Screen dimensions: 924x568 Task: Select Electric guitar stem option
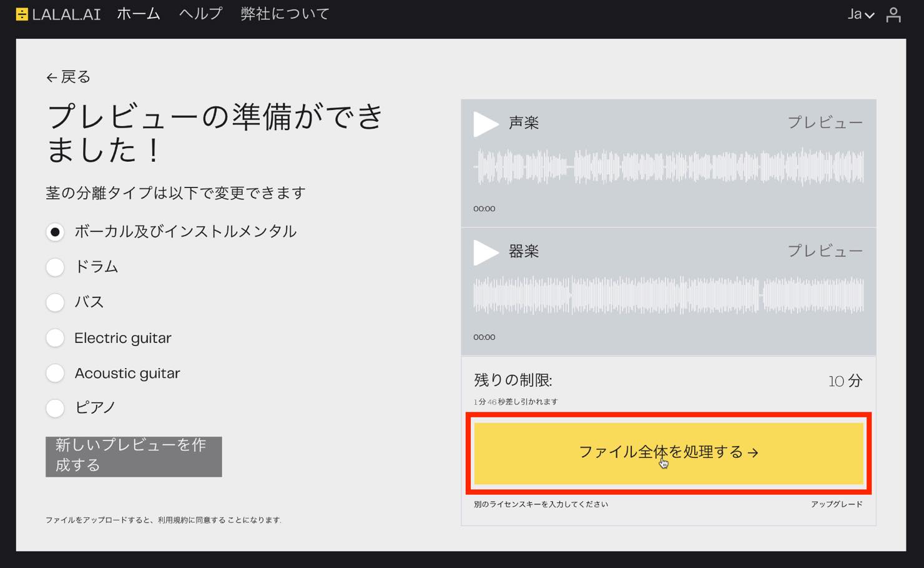[x=55, y=338]
